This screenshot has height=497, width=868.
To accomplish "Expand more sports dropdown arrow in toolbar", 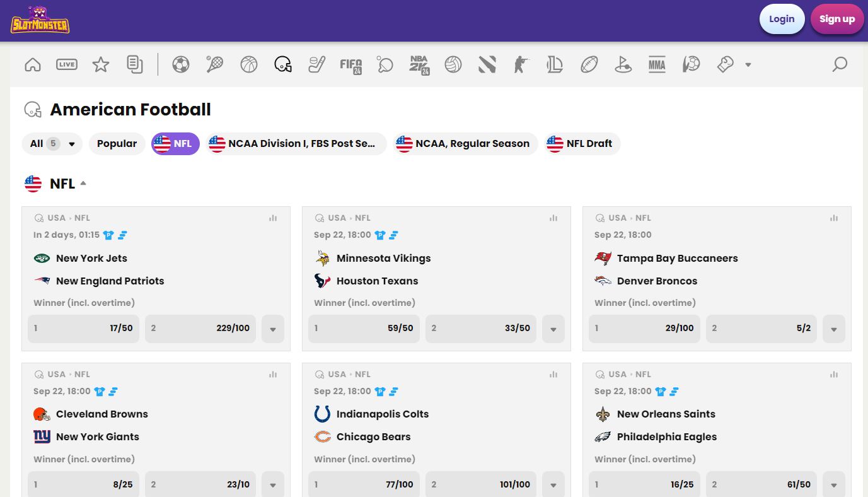I will (x=748, y=64).
